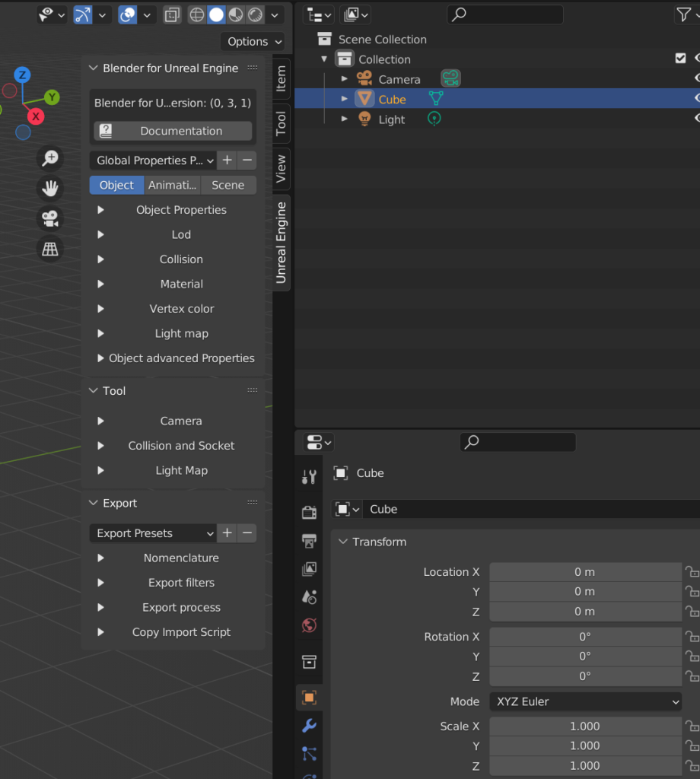Open the Active Tool properties tab icon
This screenshot has height=779, width=700.
(x=309, y=477)
